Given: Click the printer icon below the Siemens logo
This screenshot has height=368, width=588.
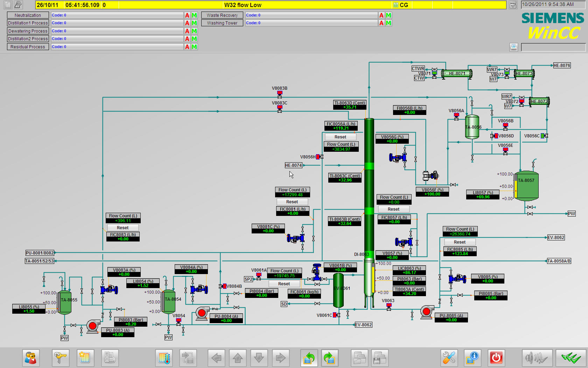Looking at the screenshot, I should 513,47.
